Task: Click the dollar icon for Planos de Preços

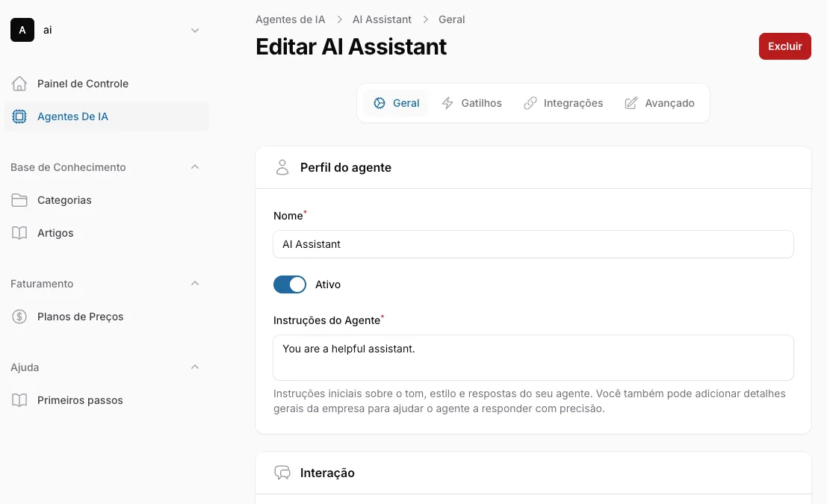Action: 19,317
